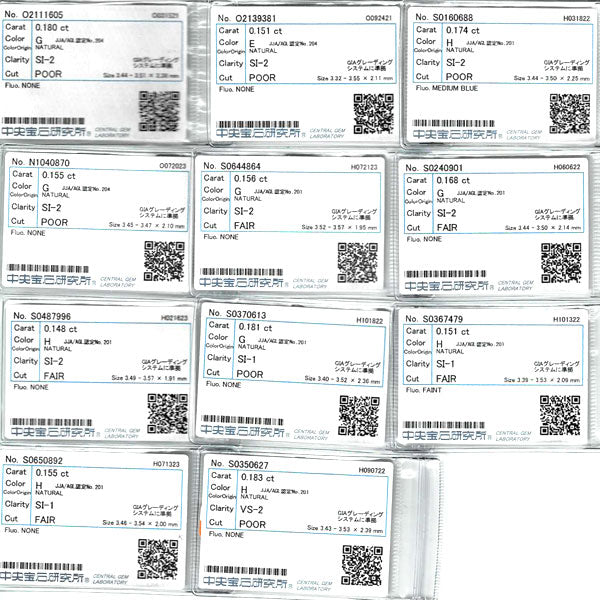This screenshot has width=600, height=600.
Task: Select the QR code on card N1040870
Action: coord(163,259)
